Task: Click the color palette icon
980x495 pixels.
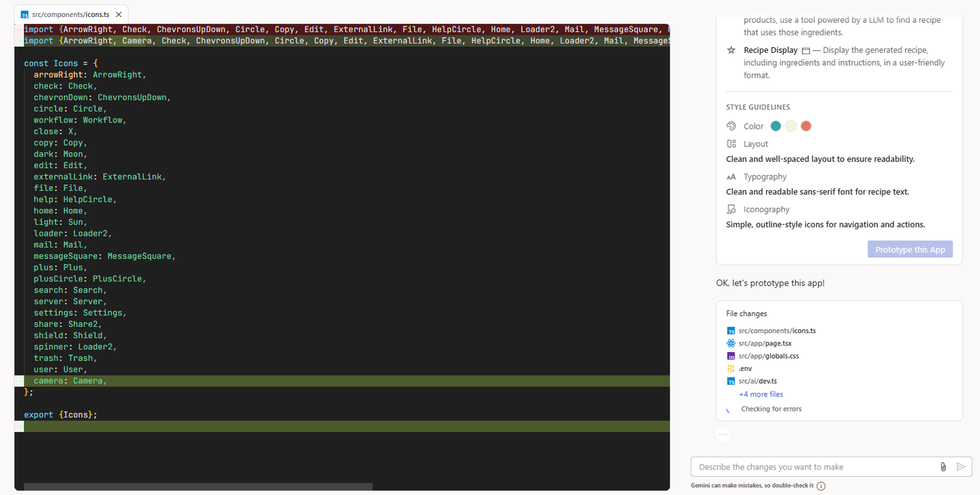Action: (731, 126)
